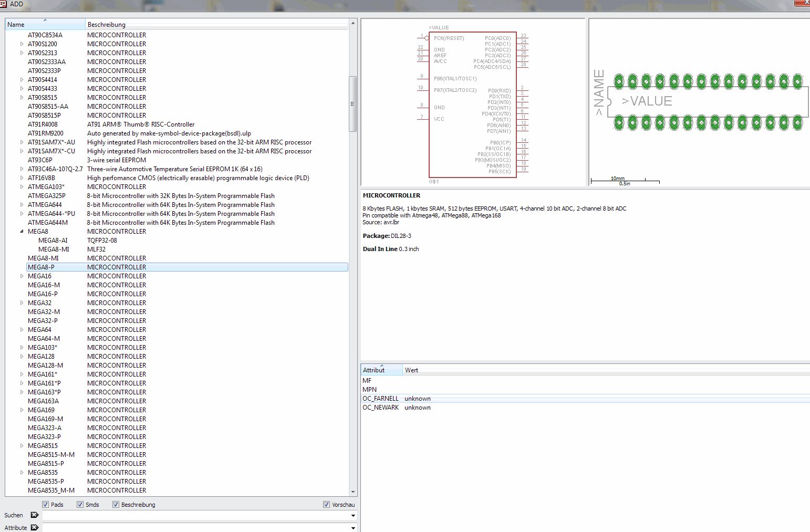Disable the Vorschau preview checkbox
This screenshot has height=532, width=810.
pos(327,505)
